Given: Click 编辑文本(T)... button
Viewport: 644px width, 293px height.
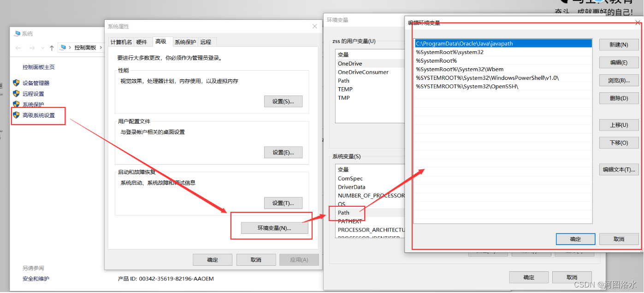Looking at the screenshot, I should (619, 169).
